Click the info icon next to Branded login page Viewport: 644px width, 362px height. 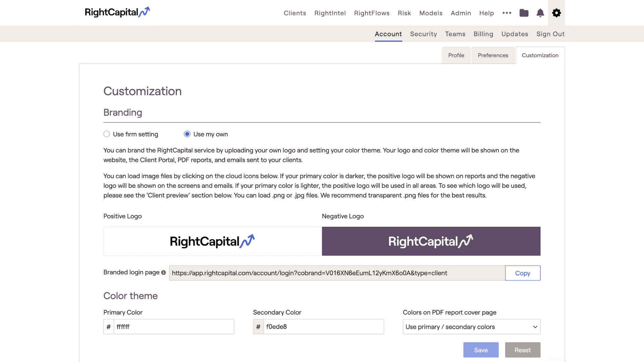click(163, 273)
